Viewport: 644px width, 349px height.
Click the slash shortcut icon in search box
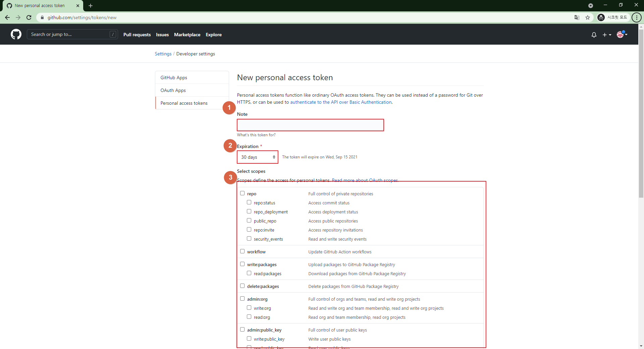[113, 34]
